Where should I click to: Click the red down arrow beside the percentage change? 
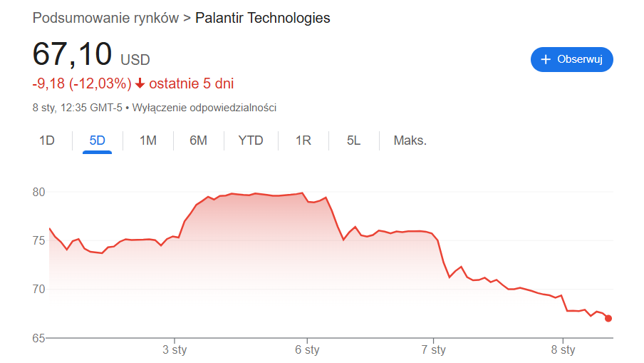click(x=140, y=83)
